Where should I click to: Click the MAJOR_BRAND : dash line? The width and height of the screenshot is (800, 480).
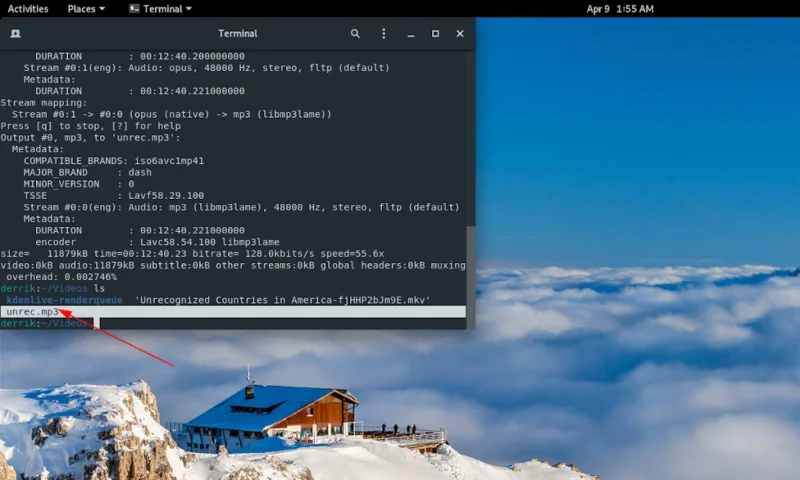click(87, 172)
